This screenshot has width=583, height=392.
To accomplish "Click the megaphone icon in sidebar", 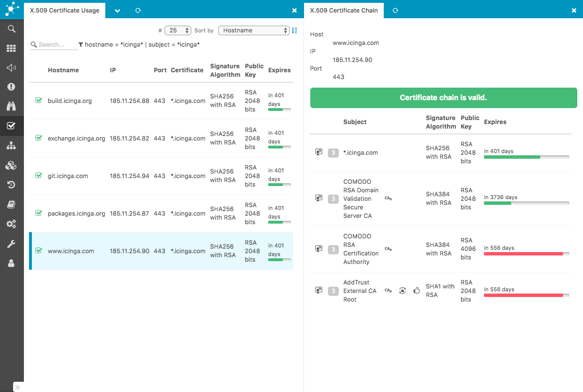I will [x=11, y=68].
